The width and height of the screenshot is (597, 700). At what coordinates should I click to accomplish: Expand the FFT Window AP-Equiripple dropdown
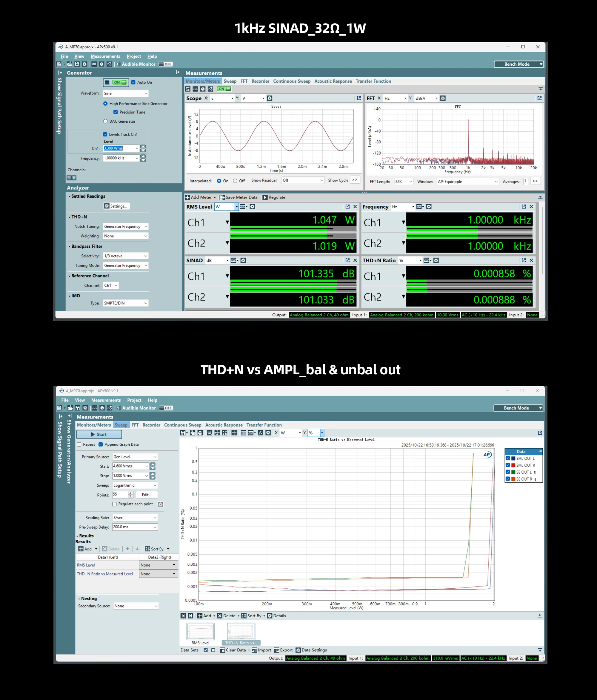click(467, 181)
